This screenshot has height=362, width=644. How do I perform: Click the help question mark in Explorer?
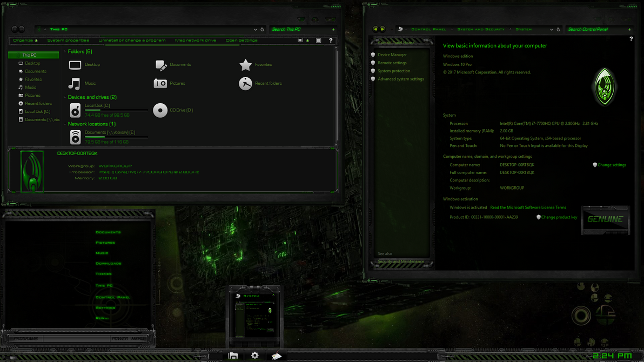(x=331, y=41)
